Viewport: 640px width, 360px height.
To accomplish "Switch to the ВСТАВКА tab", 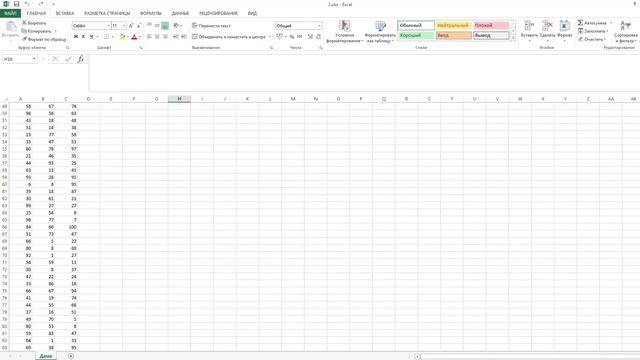I will [x=65, y=13].
